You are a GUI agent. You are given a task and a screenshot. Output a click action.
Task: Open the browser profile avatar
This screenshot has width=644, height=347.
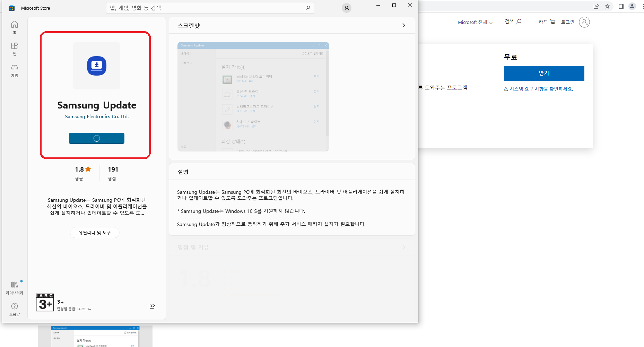pyautogui.click(x=632, y=6)
